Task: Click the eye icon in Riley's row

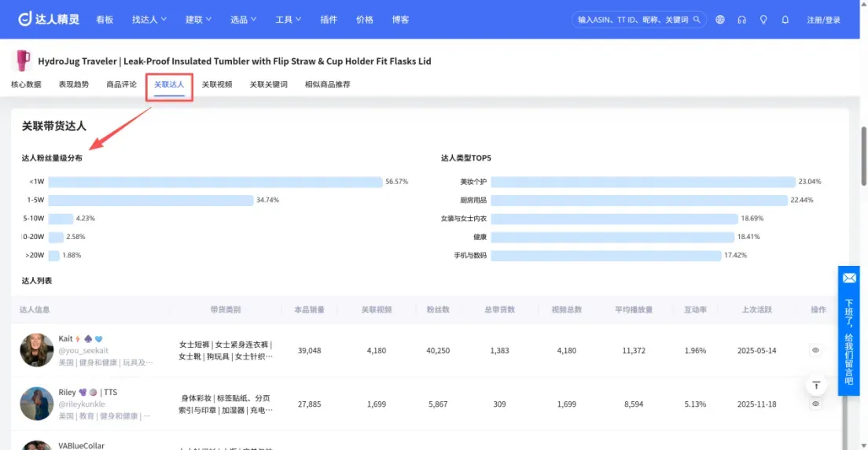Action: pyautogui.click(x=815, y=404)
